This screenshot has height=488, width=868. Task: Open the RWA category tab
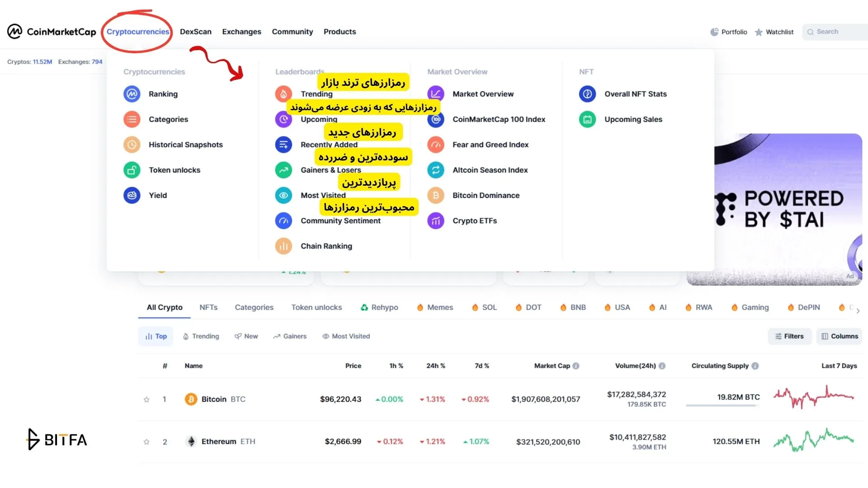pyautogui.click(x=699, y=307)
